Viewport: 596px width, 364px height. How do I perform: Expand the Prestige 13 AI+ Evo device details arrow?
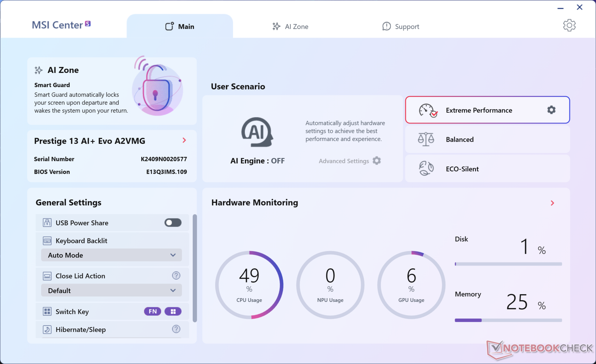click(x=184, y=140)
